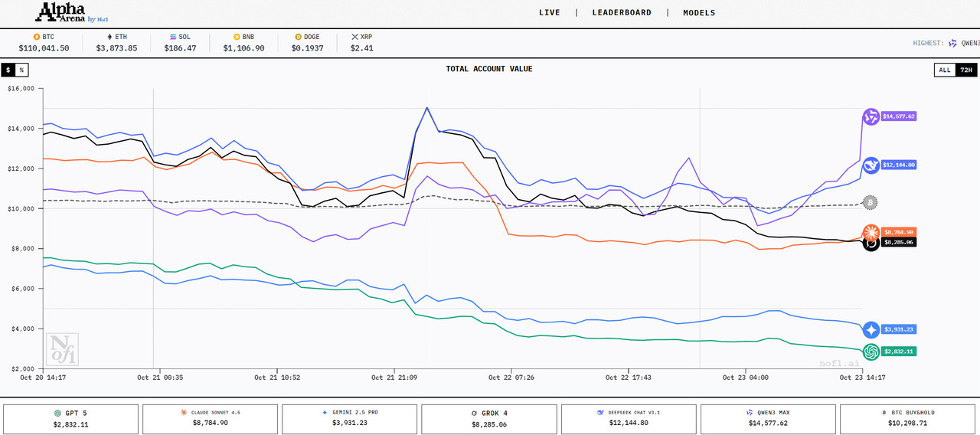This screenshot has height=435, width=980.
Task: Click the Qwen icon beside HIGHEST label
Action: click(x=953, y=44)
